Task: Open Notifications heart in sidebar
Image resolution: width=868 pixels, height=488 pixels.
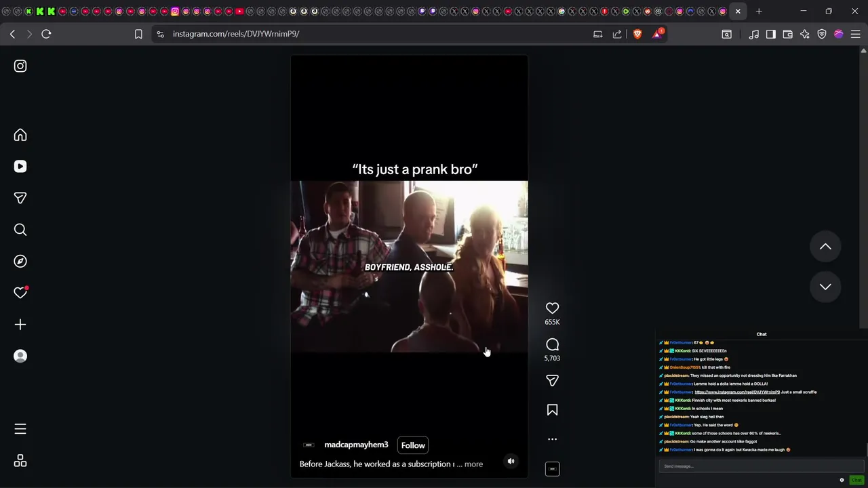Action: click(20, 293)
